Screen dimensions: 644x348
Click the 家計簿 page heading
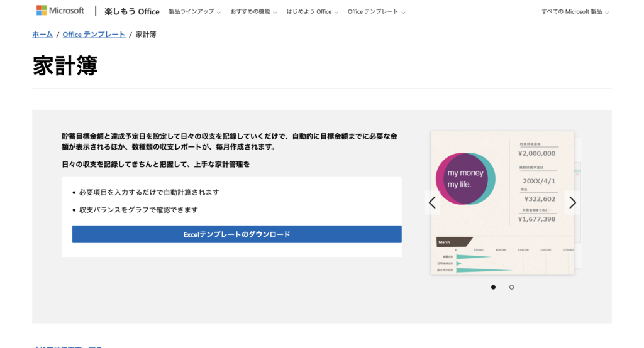65,65
